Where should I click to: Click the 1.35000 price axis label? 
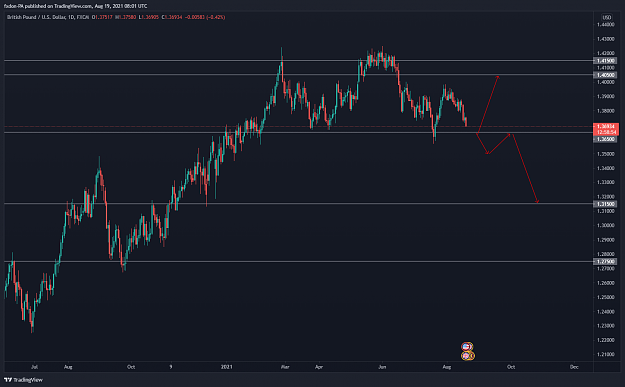pos(605,154)
